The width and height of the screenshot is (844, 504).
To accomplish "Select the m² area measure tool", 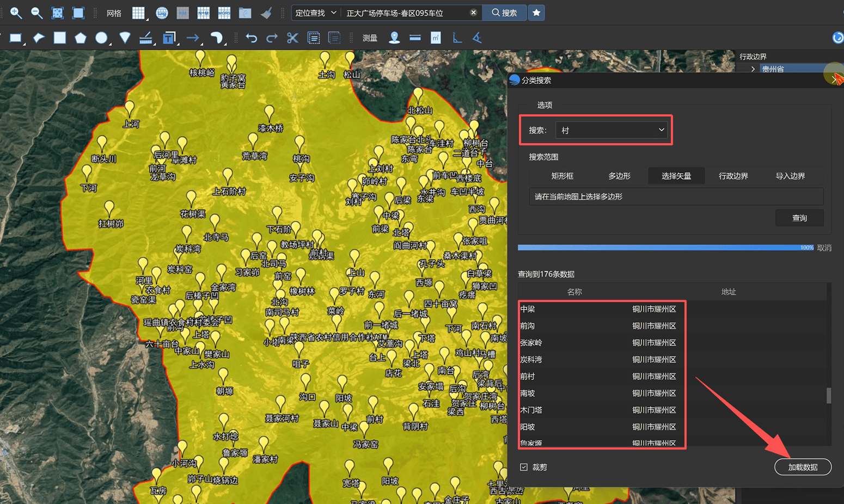I will click(436, 38).
